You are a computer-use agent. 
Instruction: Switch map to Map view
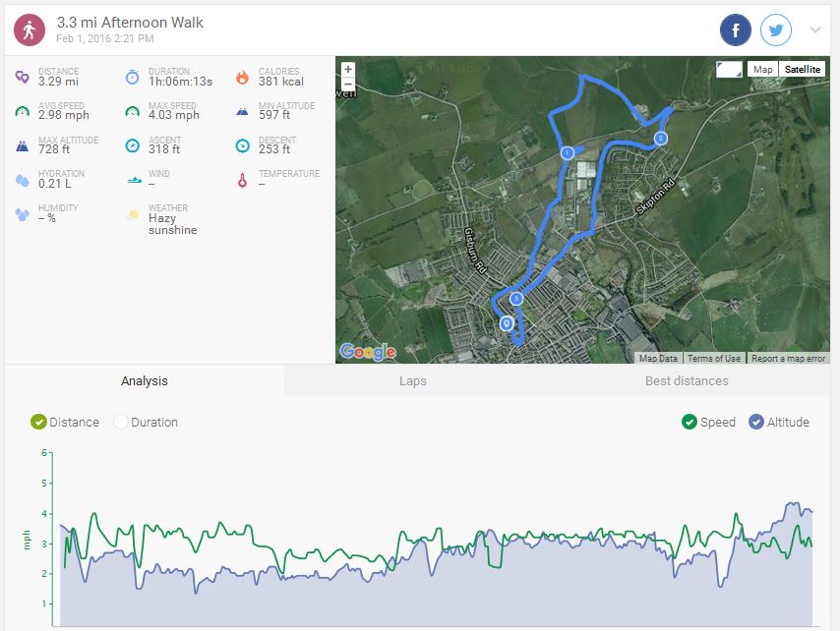(x=762, y=70)
